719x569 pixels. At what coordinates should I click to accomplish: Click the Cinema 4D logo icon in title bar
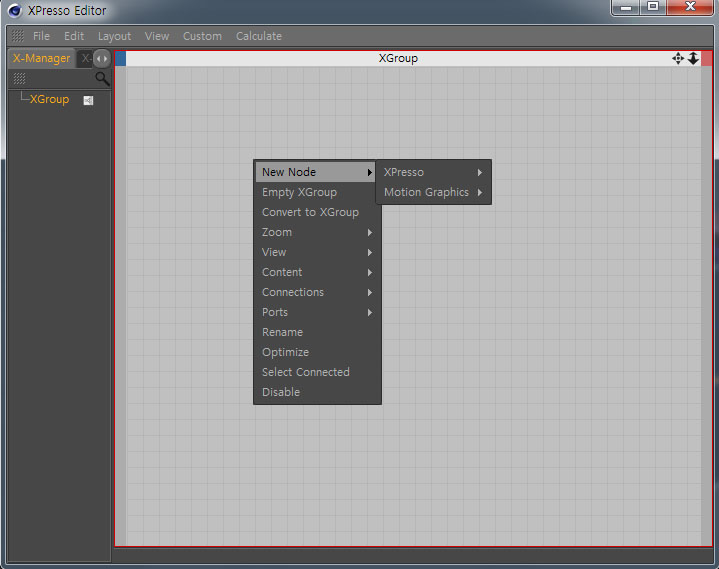(x=15, y=11)
